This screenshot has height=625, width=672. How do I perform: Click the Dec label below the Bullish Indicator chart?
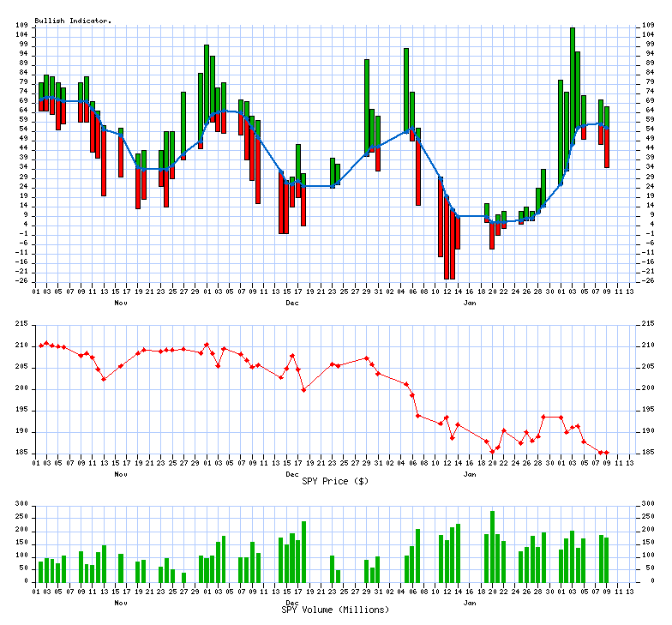tap(292, 303)
